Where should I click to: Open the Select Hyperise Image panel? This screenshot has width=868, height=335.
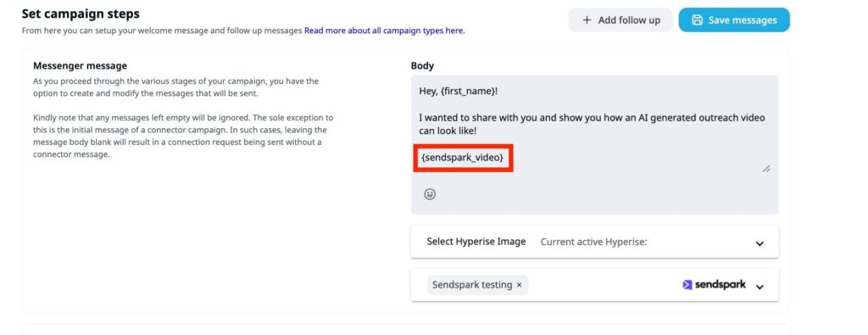click(x=594, y=242)
